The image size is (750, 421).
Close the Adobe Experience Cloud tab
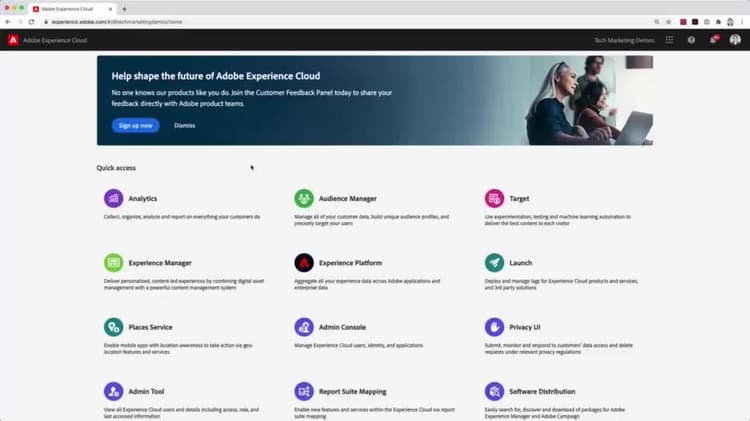click(x=110, y=9)
